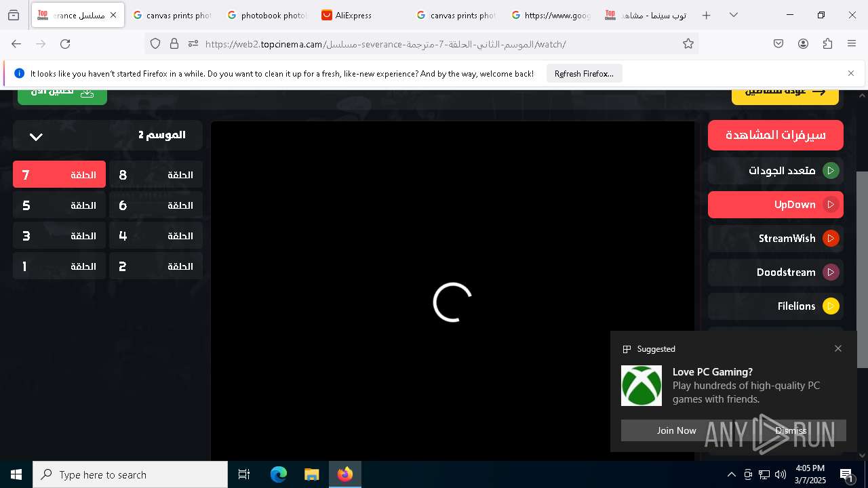Bookmark this page with star icon

point(688,43)
